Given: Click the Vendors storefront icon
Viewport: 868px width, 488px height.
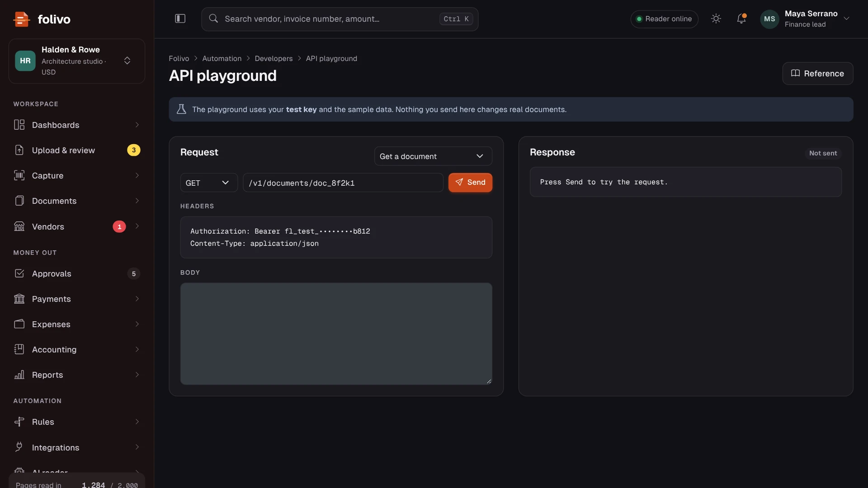Looking at the screenshot, I should point(19,226).
